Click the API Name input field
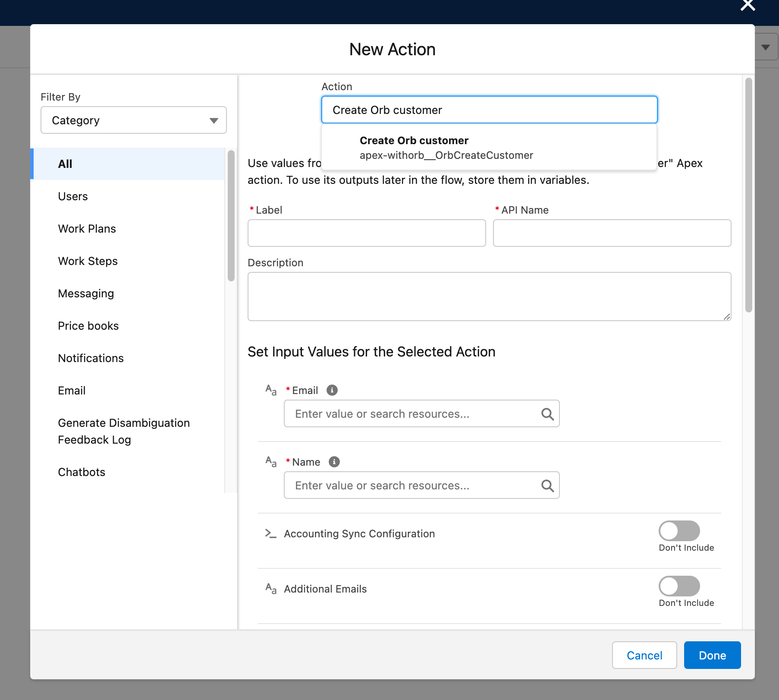779x700 pixels. pos(612,233)
